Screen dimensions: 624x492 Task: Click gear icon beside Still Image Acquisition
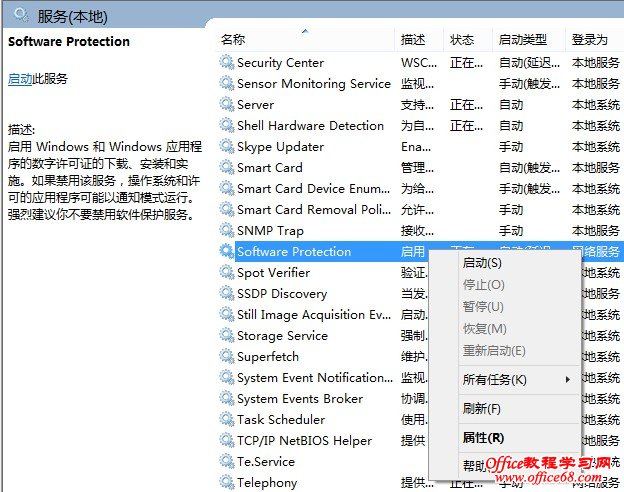(226, 314)
